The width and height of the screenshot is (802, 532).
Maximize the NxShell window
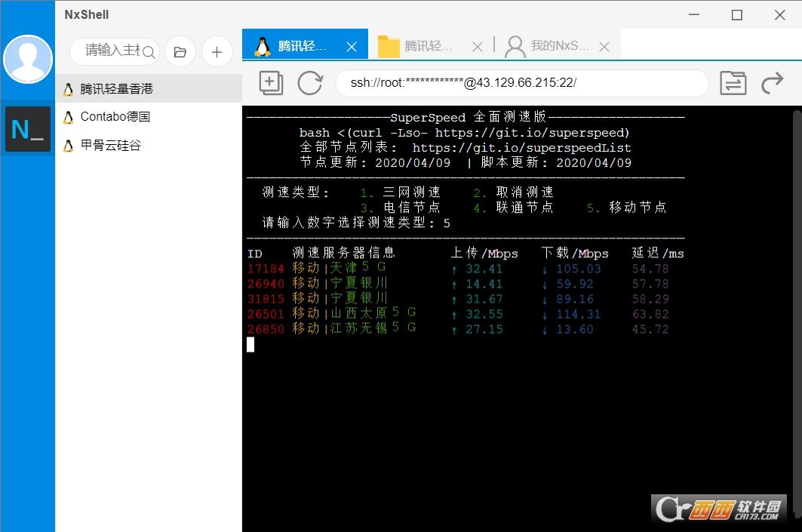click(x=736, y=15)
